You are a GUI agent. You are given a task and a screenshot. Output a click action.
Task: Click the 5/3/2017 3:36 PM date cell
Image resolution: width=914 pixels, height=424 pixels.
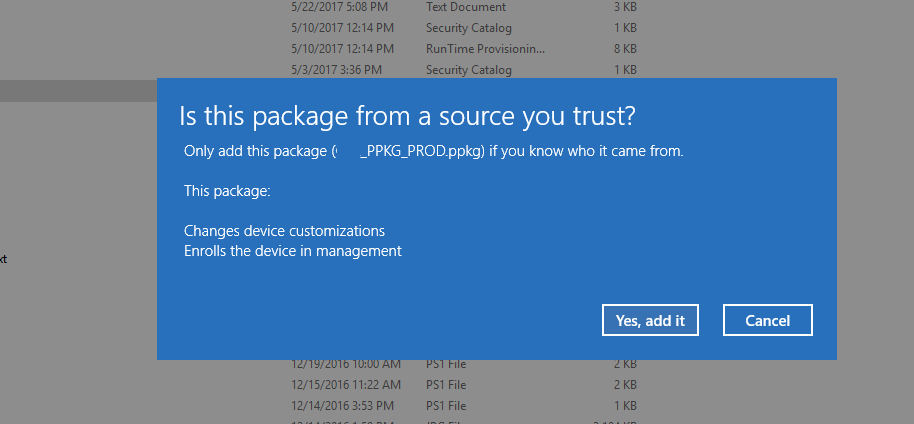336,70
